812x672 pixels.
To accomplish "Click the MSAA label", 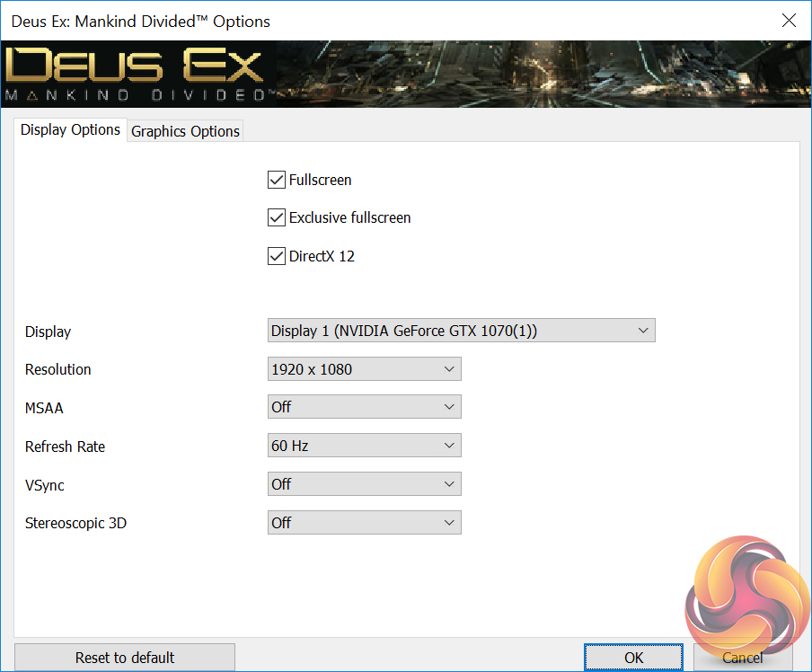I will [44, 408].
